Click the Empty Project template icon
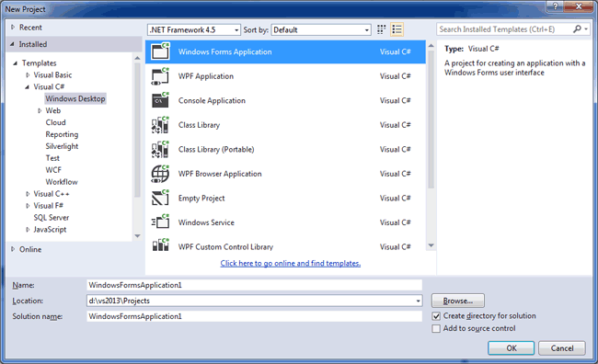This screenshot has height=364, width=598. click(160, 199)
